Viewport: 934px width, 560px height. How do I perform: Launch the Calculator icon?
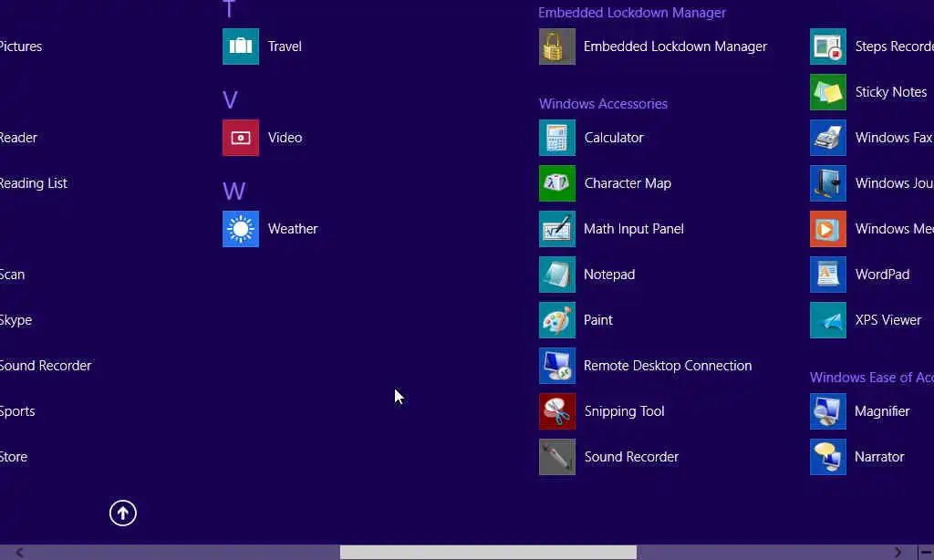pyautogui.click(x=557, y=138)
